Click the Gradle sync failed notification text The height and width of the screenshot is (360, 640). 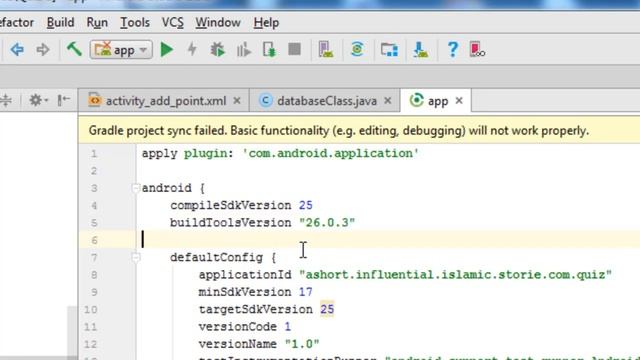pos(338,131)
